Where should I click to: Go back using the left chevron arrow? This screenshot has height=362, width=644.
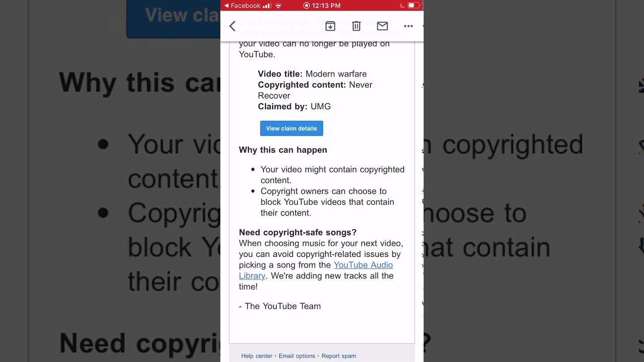232,26
